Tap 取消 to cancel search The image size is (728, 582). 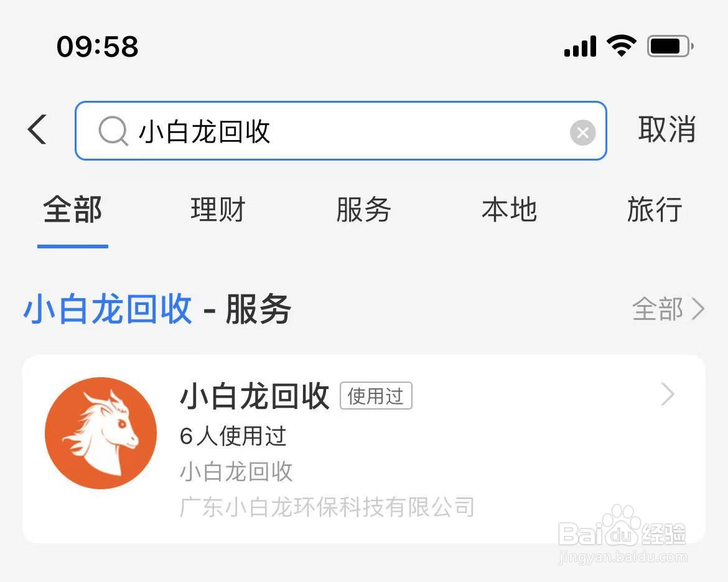667,129
